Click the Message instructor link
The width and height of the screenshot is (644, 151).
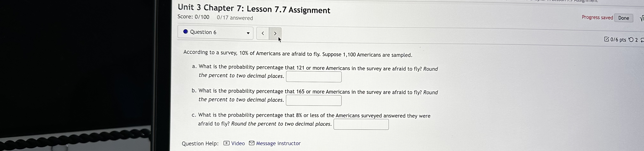pos(278,143)
